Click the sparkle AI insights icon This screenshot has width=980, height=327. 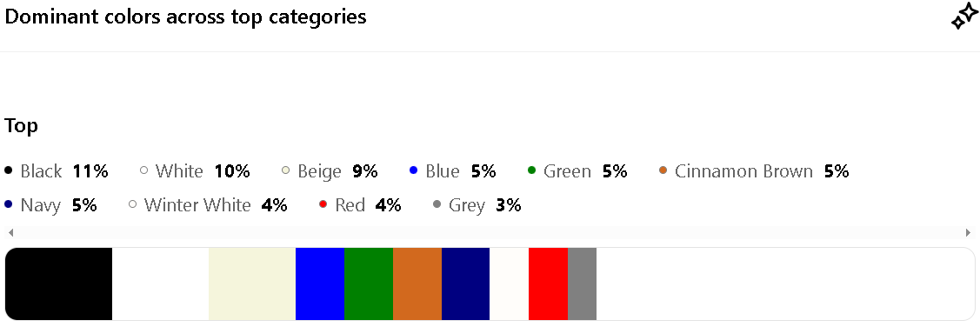pos(963,19)
